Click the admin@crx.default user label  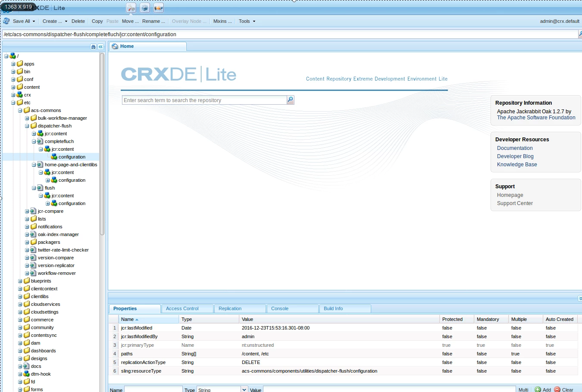[560, 21]
